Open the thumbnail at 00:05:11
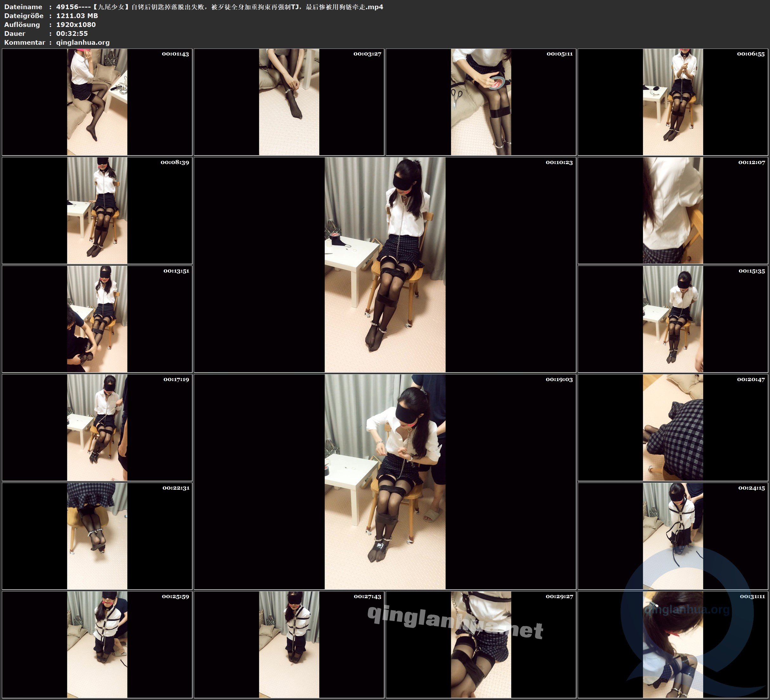Image resolution: width=770 pixels, height=700 pixels. click(x=480, y=102)
